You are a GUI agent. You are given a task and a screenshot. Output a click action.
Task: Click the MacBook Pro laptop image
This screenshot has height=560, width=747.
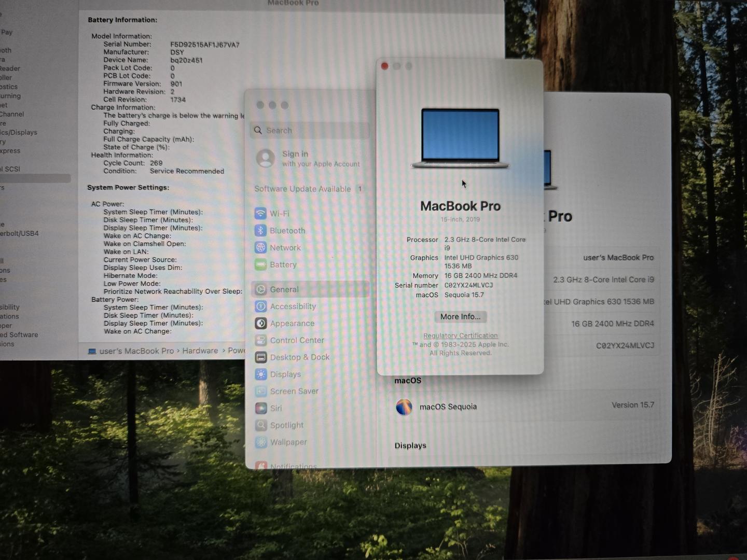[x=460, y=138]
